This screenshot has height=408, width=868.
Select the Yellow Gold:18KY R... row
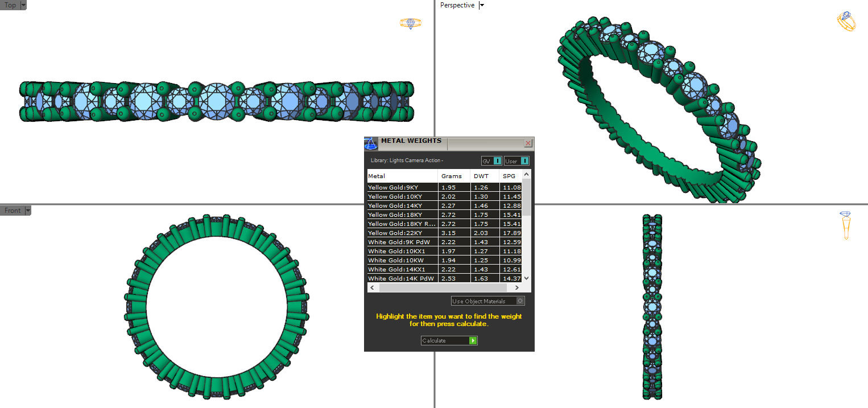(x=445, y=224)
